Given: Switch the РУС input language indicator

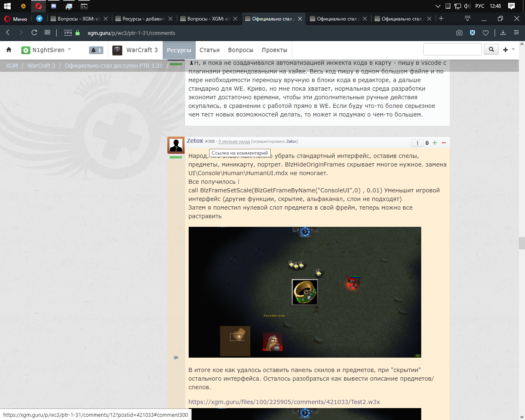Looking at the screenshot, I should click(480, 6).
